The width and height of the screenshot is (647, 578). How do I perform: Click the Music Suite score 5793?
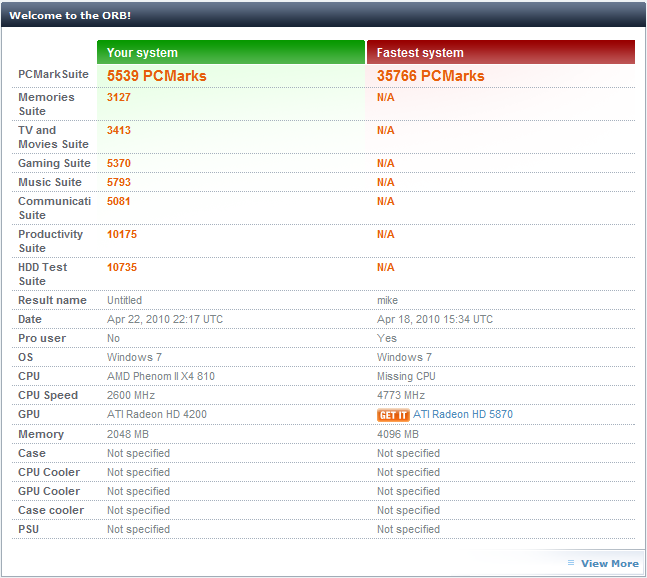(x=118, y=182)
